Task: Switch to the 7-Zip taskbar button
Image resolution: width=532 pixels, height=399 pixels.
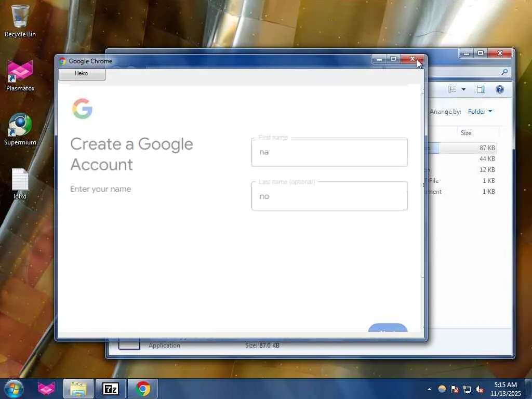Action: coord(111,389)
